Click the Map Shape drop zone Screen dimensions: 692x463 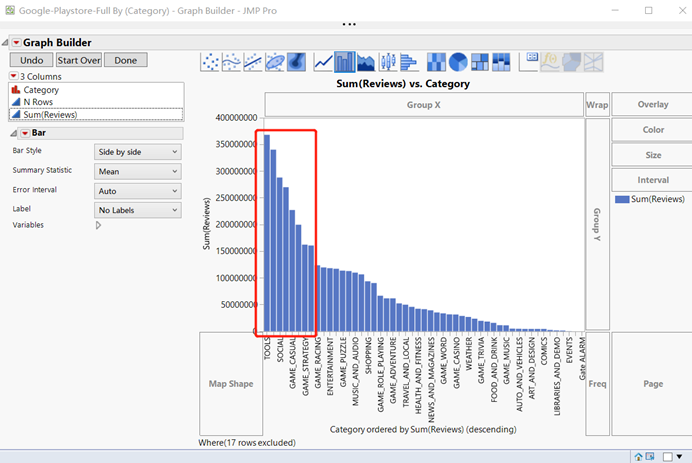click(231, 384)
